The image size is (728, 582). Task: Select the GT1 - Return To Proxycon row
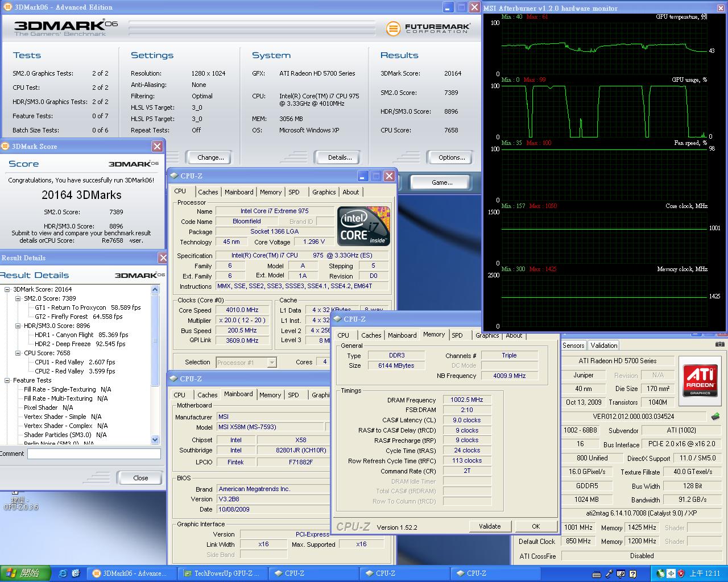(x=88, y=307)
